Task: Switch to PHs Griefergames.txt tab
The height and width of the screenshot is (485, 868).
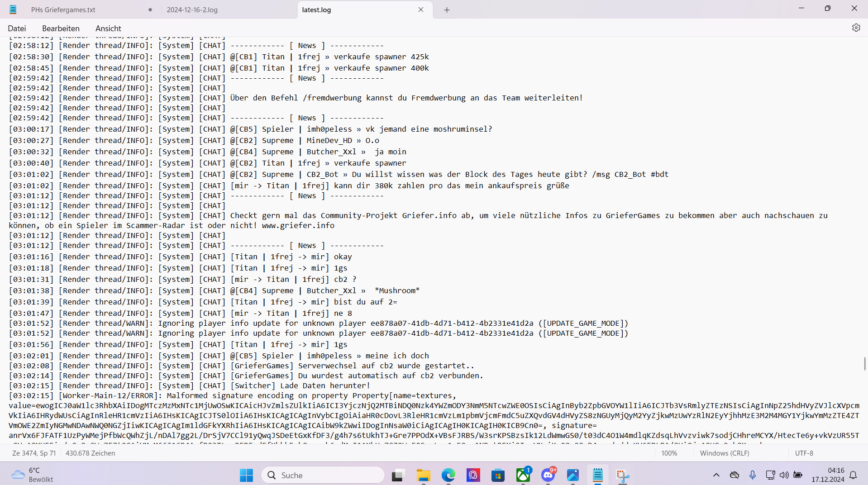Action: click(x=63, y=10)
